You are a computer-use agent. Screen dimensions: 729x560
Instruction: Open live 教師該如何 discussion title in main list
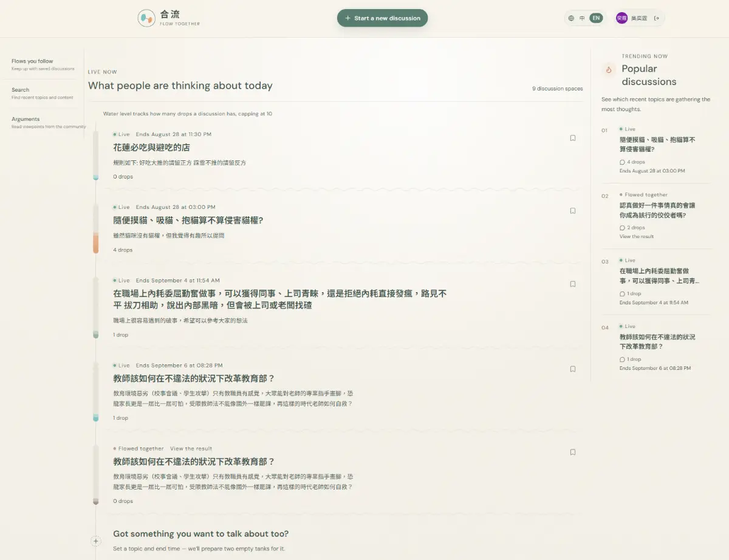pos(194,378)
